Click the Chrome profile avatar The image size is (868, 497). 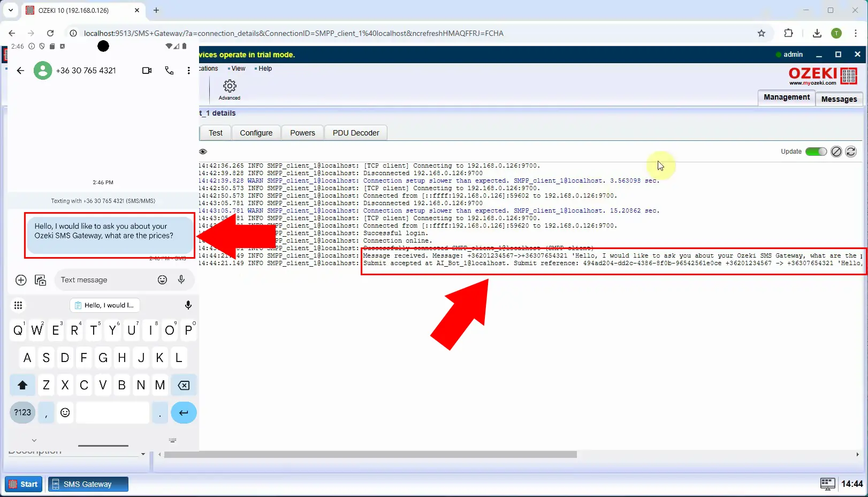pos(836,33)
